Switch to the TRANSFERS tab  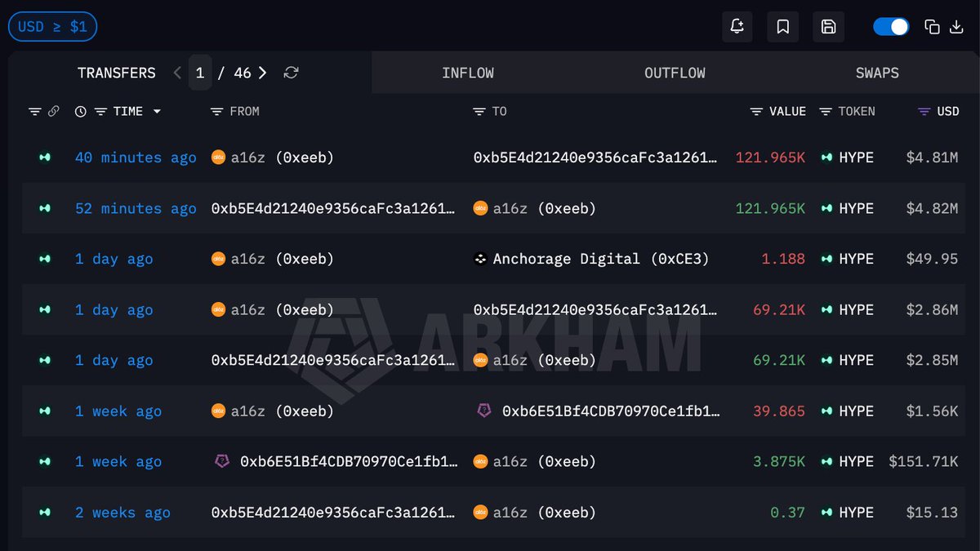pos(116,73)
